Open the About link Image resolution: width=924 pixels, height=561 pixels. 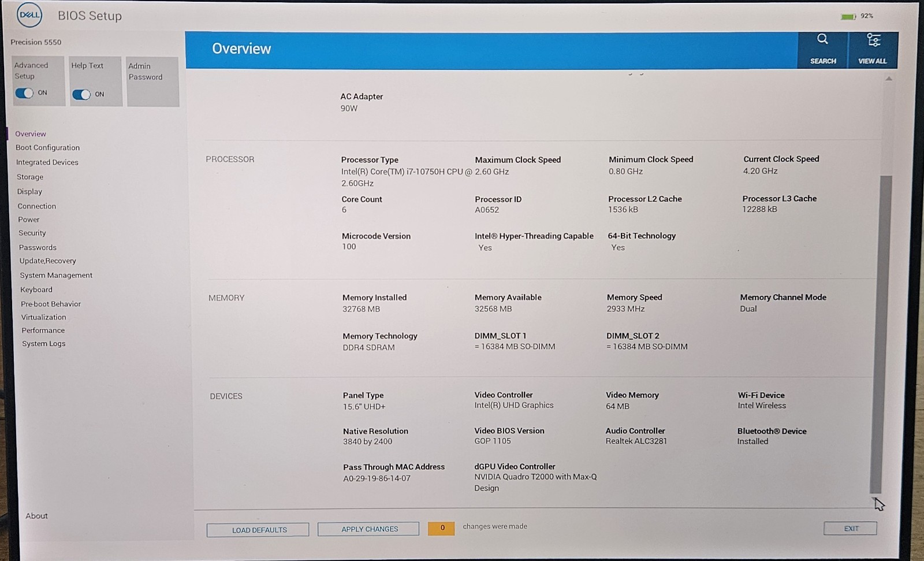point(36,516)
